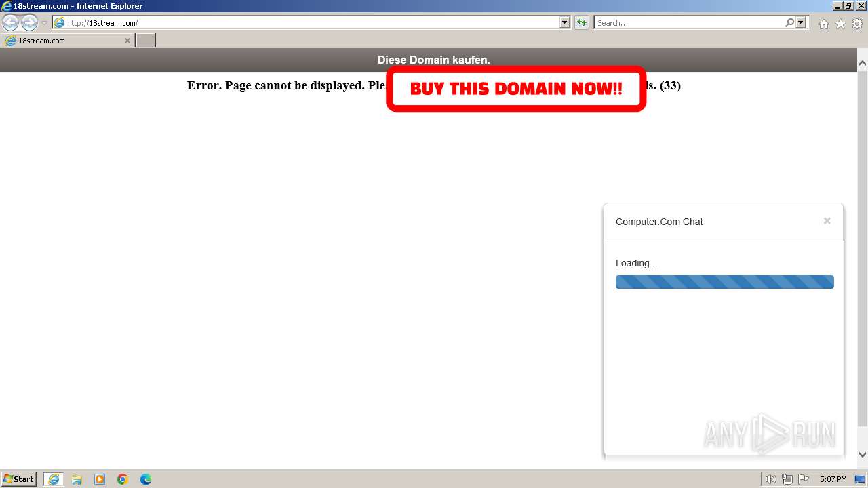Go forward with the Forward arrow

pyautogui.click(x=29, y=22)
